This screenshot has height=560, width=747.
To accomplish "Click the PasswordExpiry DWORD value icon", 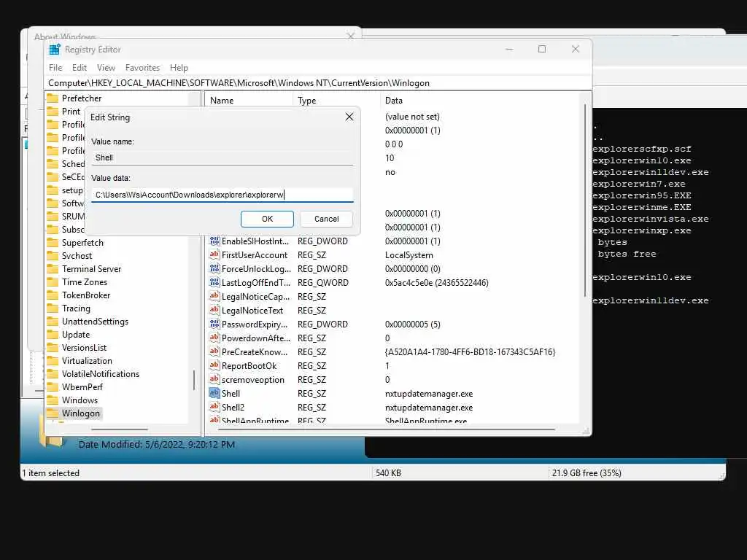I will pyautogui.click(x=214, y=324).
